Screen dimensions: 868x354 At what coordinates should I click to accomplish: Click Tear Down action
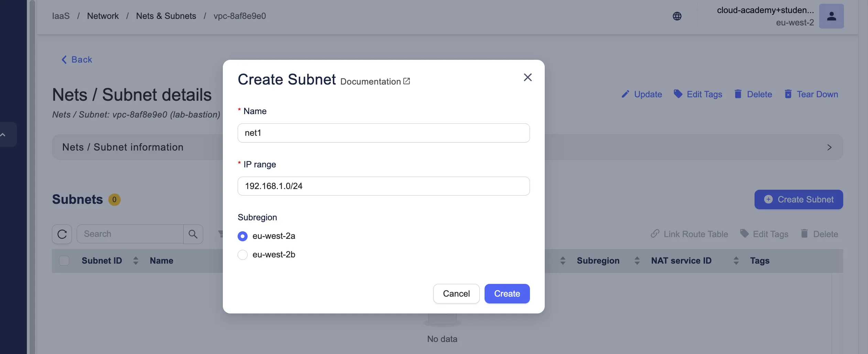[811, 94]
